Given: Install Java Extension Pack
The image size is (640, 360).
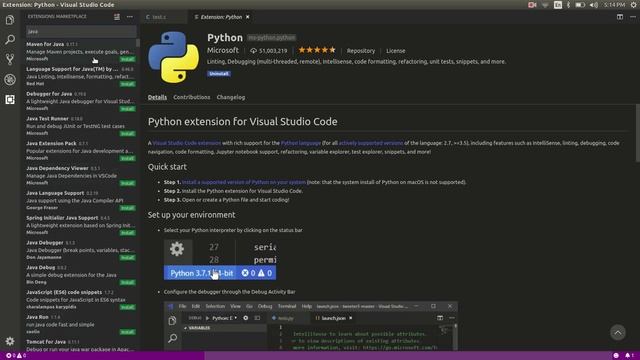Looking at the screenshot, I should 127,158.
